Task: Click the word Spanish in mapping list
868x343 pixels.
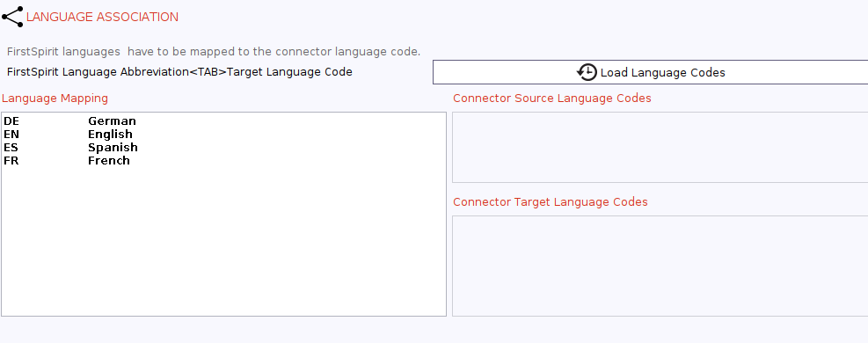Action: (x=113, y=148)
